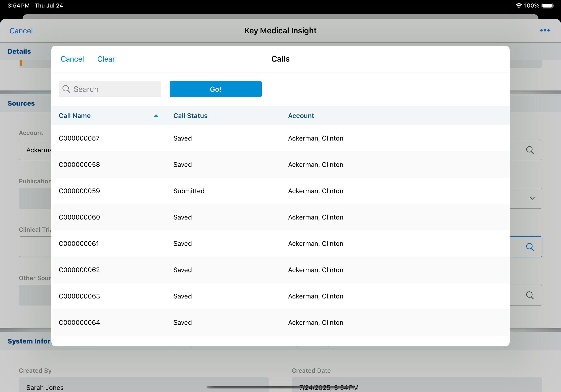Screen dimensions: 561x392
Task: Expand the Publication dropdown chevron
Action: (x=532, y=198)
